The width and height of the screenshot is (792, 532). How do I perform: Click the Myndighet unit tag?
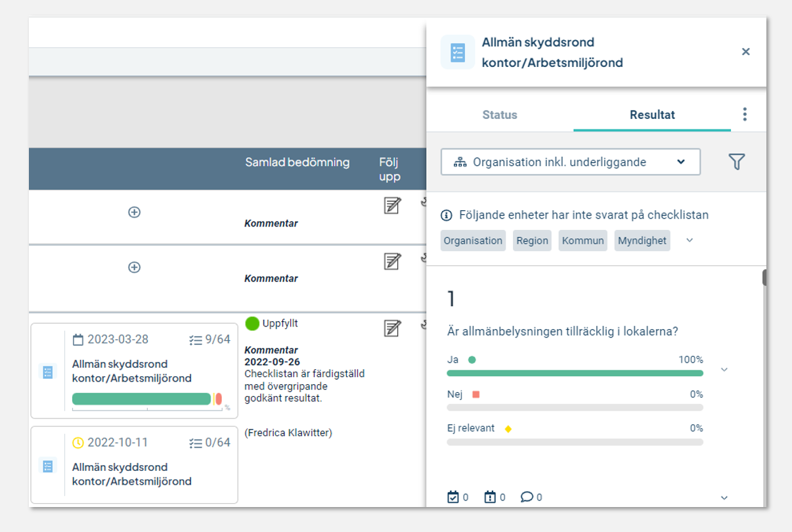642,240
